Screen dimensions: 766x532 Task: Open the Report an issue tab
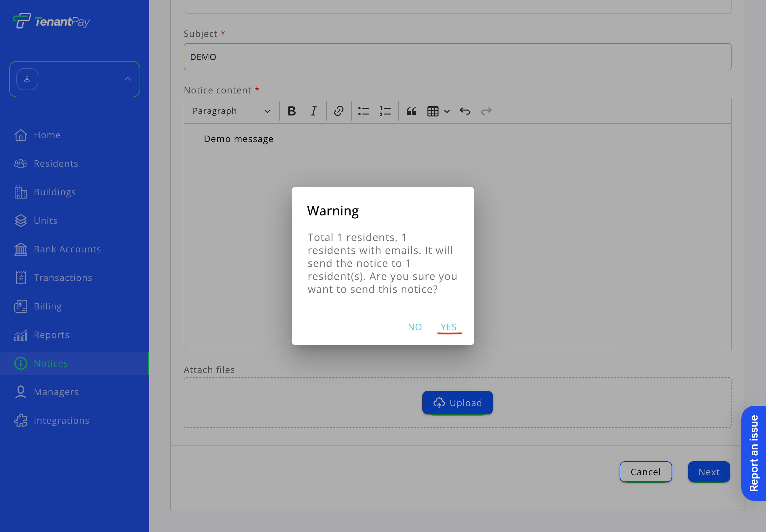[x=754, y=453]
